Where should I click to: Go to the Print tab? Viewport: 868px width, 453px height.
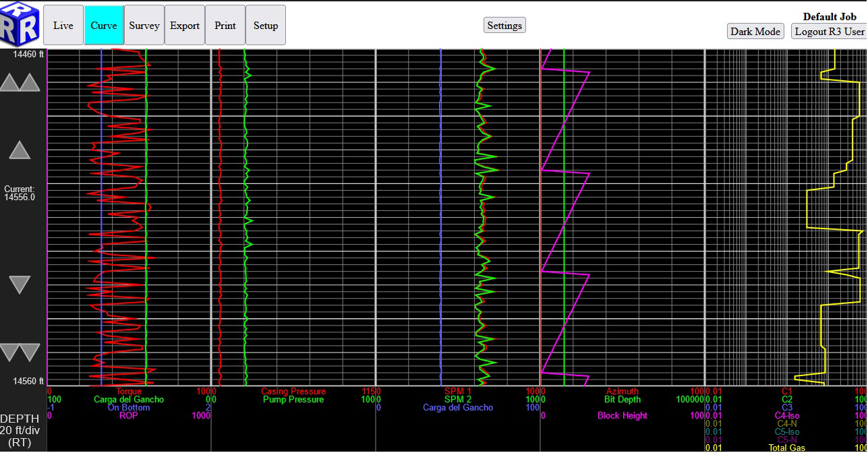point(225,26)
